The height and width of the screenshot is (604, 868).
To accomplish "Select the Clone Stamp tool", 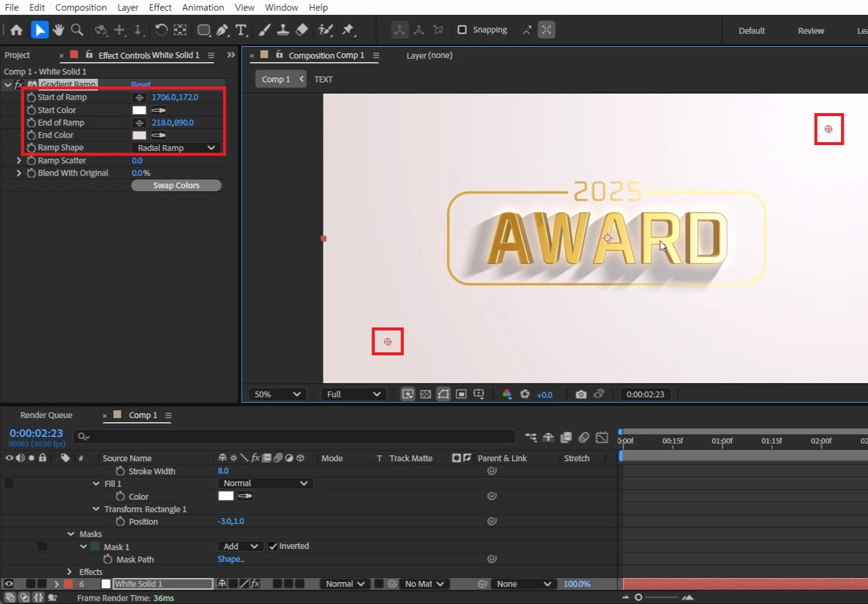I will [x=283, y=30].
